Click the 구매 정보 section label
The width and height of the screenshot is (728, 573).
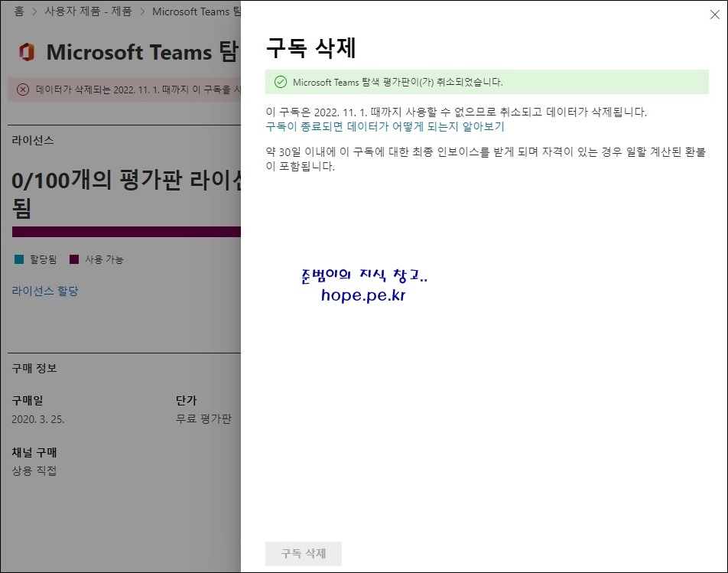(x=34, y=368)
